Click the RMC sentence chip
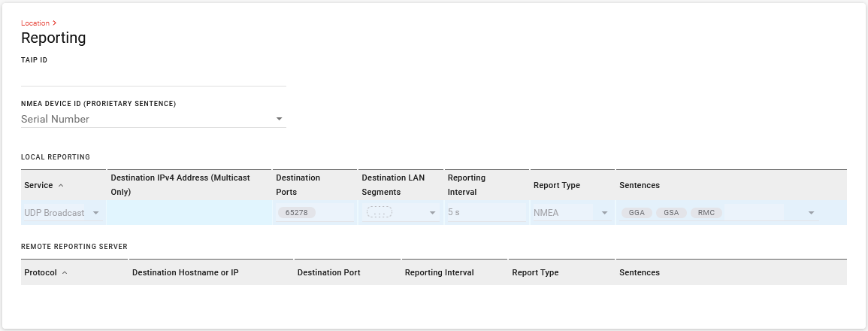 706,212
